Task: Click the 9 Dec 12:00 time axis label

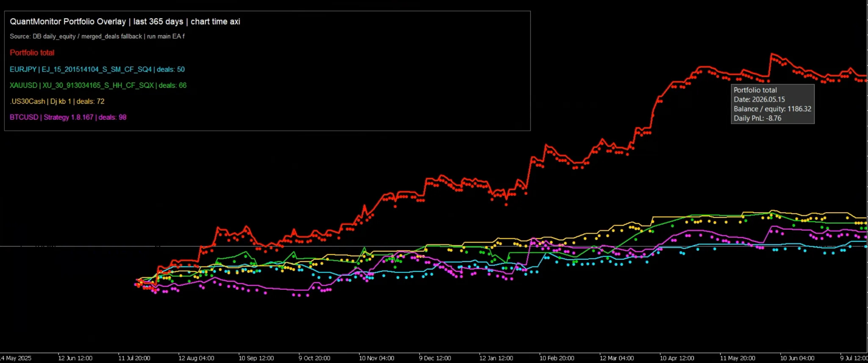Action: 435,358
